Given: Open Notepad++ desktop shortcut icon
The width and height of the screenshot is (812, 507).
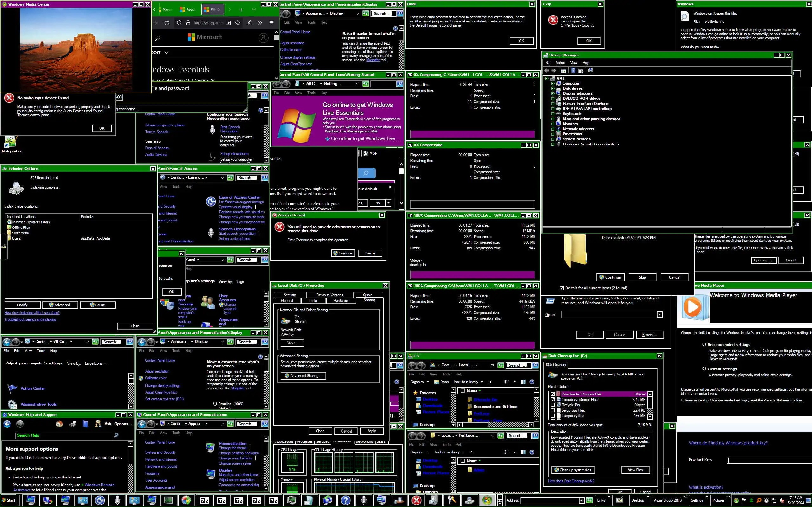Looking at the screenshot, I should tap(10, 143).
